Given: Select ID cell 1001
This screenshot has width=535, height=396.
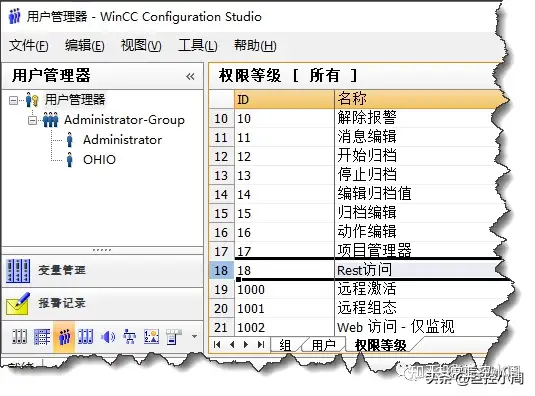Looking at the screenshot, I should 284,309.
